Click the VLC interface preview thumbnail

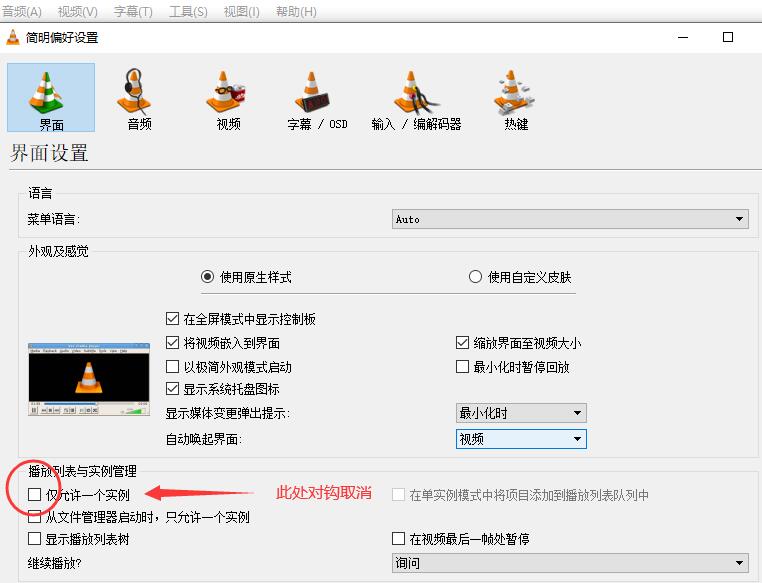(x=89, y=379)
